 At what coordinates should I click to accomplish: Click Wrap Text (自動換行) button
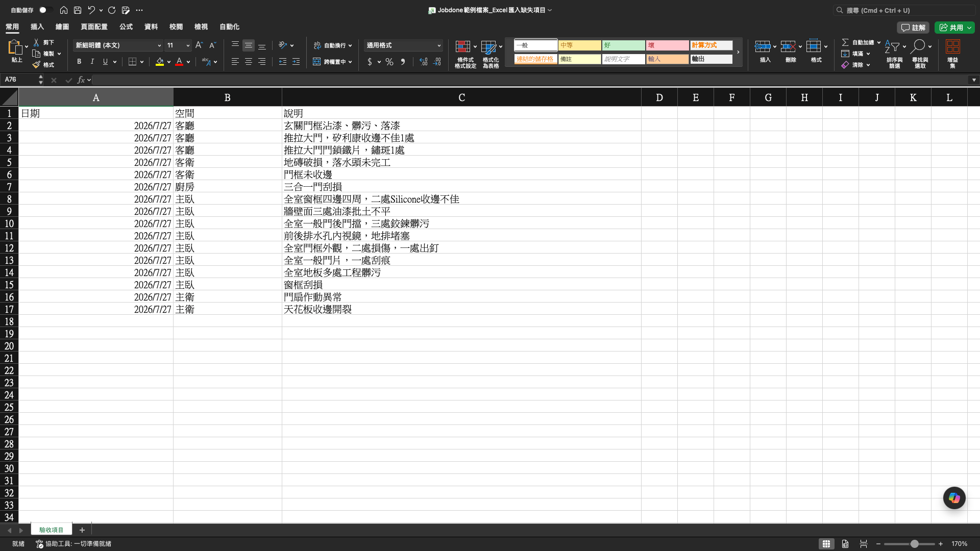[332, 45]
